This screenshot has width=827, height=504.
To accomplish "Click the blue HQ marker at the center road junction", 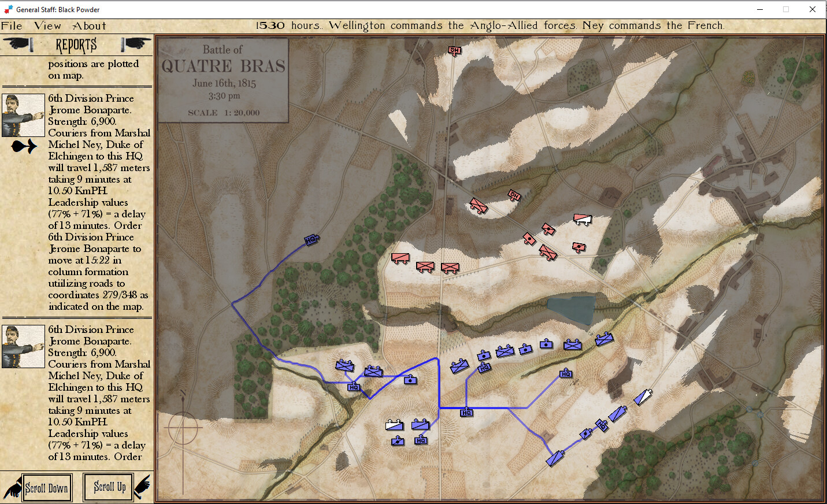I will click(x=466, y=412).
